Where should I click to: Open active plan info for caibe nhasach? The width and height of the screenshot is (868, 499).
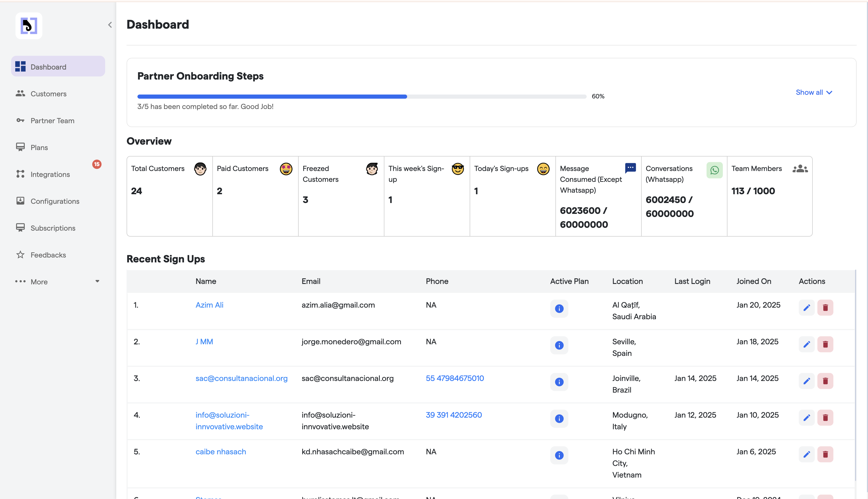559,455
